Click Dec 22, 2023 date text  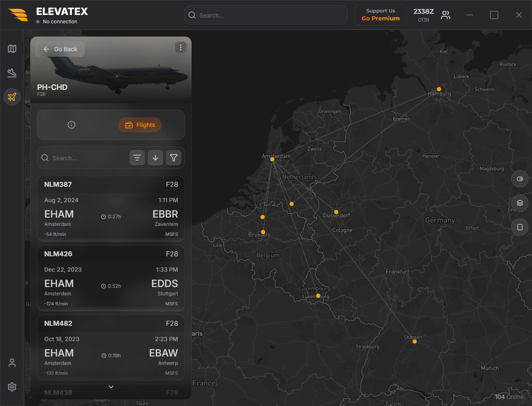(63, 270)
